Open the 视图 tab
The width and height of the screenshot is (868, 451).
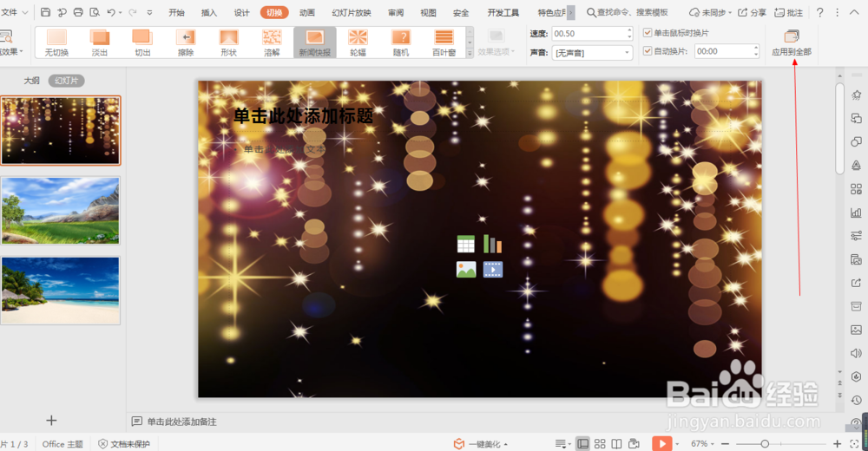(x=428, y=12)
